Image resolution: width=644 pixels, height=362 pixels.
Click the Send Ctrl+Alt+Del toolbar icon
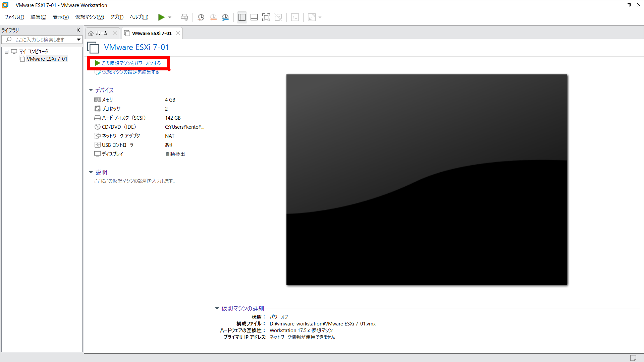point(184,17)
